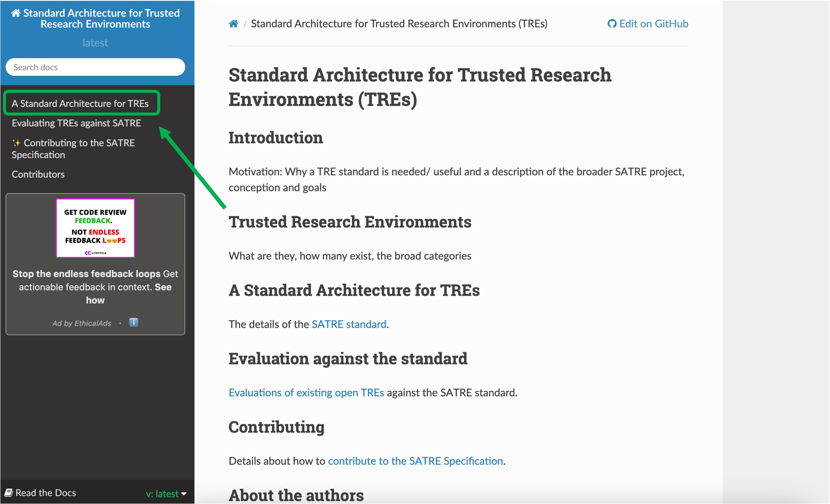Viewport: 830px width, 504px height.
Task: Click the home icon in the sidebar title
Action: click(x=16, y=13)
